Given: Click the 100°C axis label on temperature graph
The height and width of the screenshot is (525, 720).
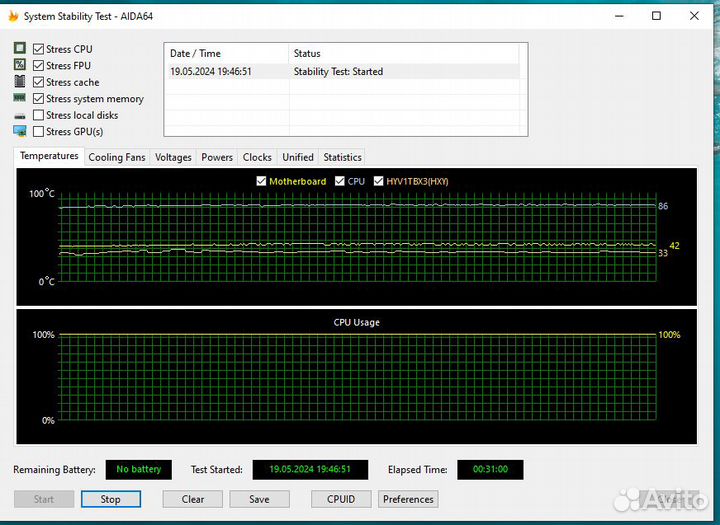Looking at the screenshot, I should pyautogui.click(x=41, y=193).
